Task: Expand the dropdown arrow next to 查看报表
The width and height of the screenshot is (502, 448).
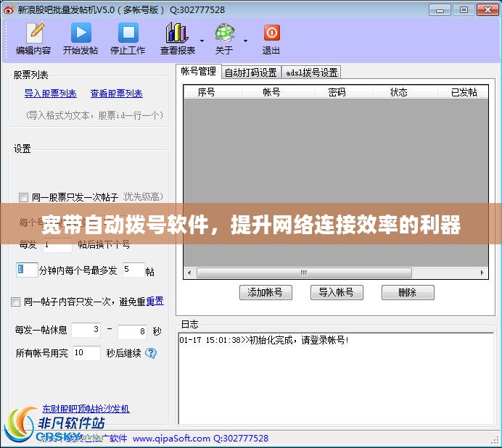Action: [x=202, y=41]
